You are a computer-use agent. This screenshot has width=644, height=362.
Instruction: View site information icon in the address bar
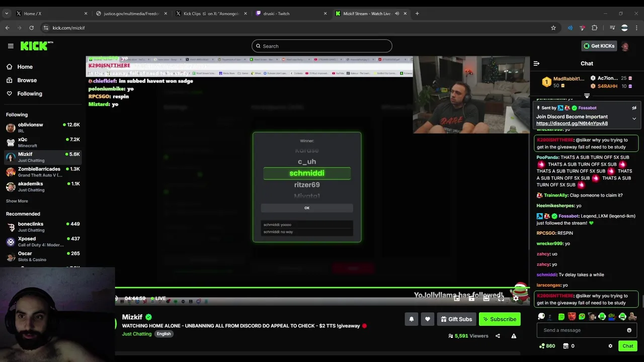46,28
